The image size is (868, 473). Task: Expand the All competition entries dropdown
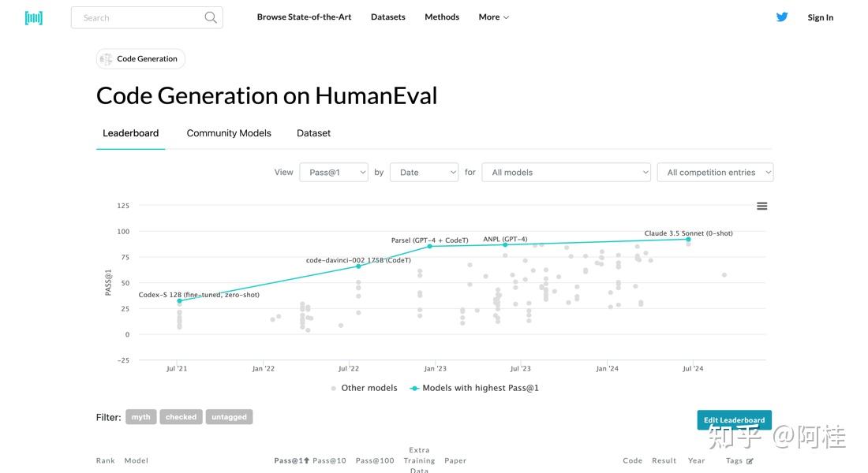[715, 172]
